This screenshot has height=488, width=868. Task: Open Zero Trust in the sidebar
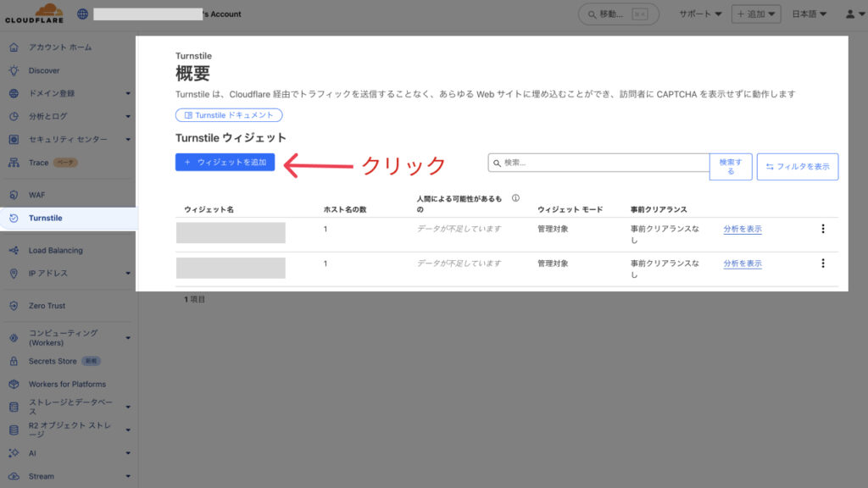47,305
